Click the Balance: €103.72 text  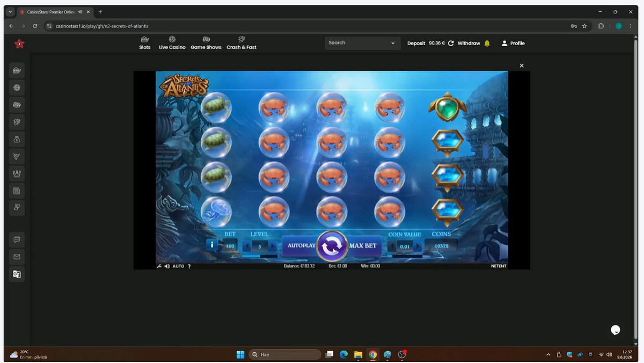coord(299,266)
